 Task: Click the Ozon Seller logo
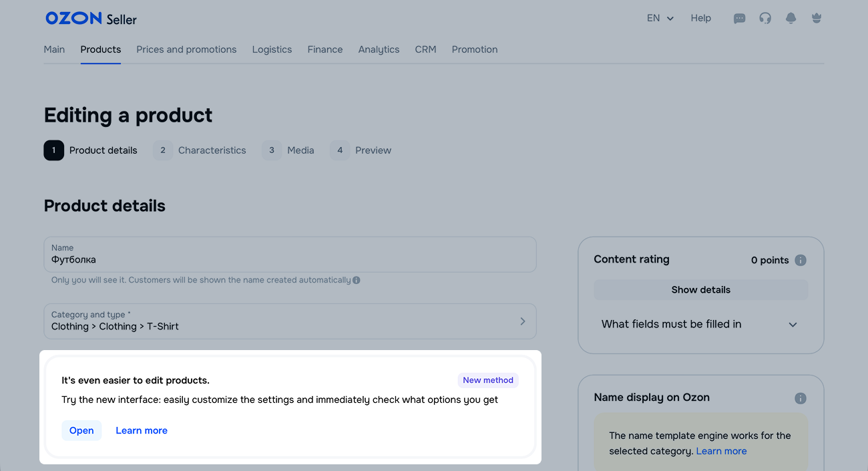91,19
